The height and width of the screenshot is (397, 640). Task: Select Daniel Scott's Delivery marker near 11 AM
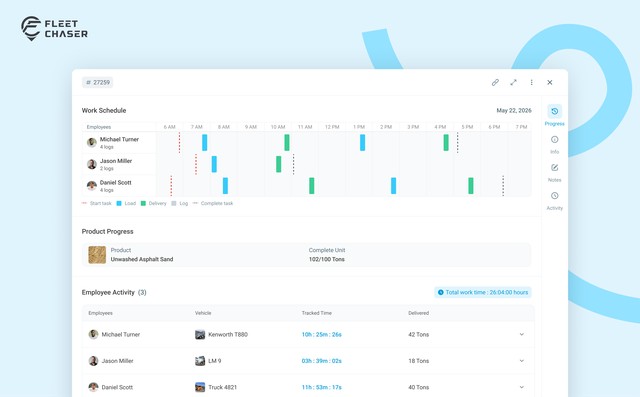pyautogui.click(x=311, y=186)
